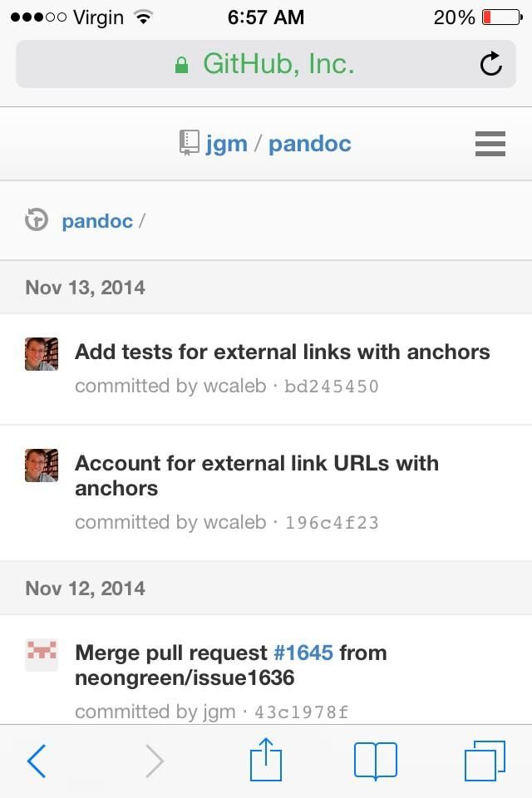Tap the commit history clock icon
The height and width of the screenshot is (798, 532).
point(37,220)
